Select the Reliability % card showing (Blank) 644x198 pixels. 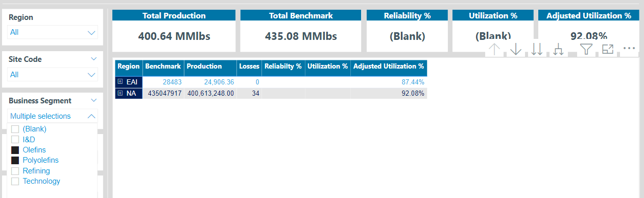(x=407, y=36)
